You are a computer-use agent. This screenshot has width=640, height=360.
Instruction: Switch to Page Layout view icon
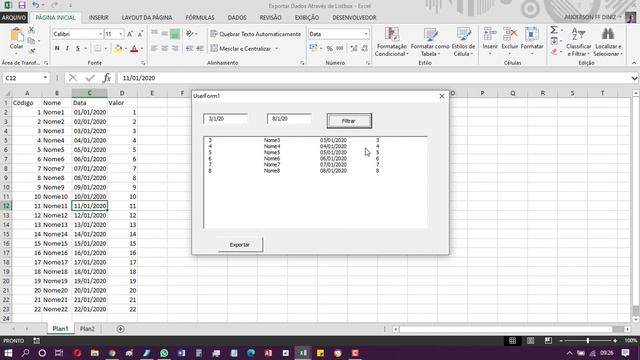tap(530, 340)
